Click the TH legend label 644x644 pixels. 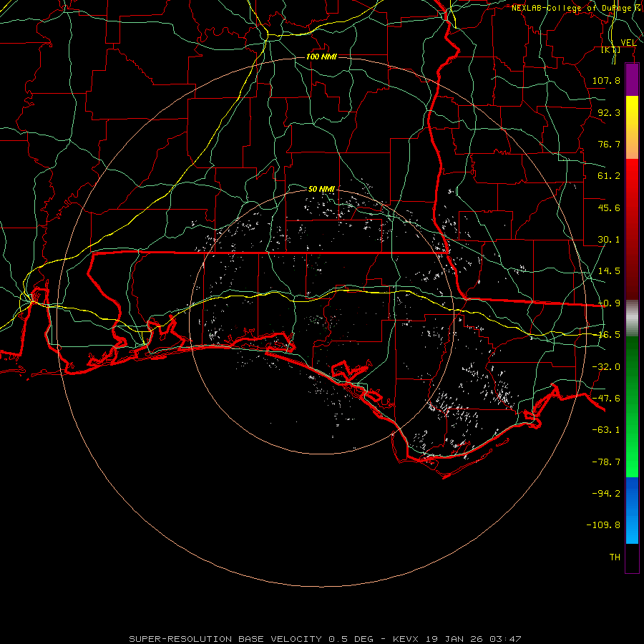click(615, 557)
